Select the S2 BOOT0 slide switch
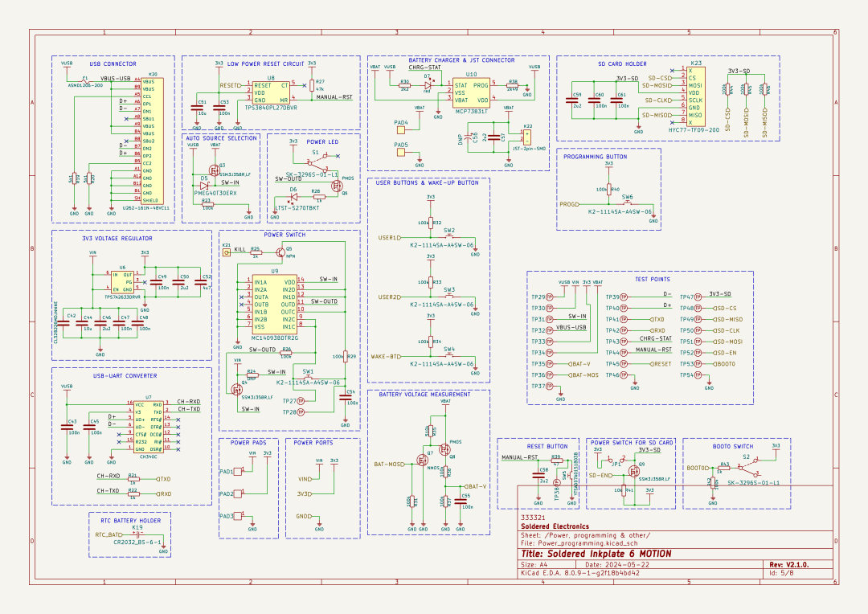The height and width of the screenshot is (614, 868). [x=750, y=468]
